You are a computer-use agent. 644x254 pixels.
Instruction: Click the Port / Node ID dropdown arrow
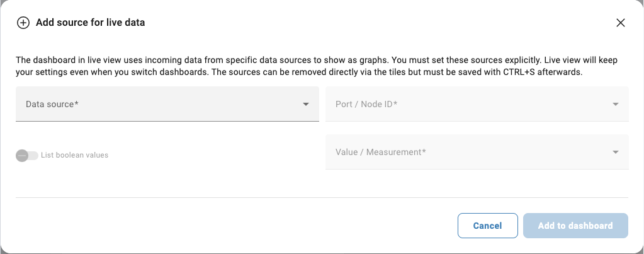[616, 104]
